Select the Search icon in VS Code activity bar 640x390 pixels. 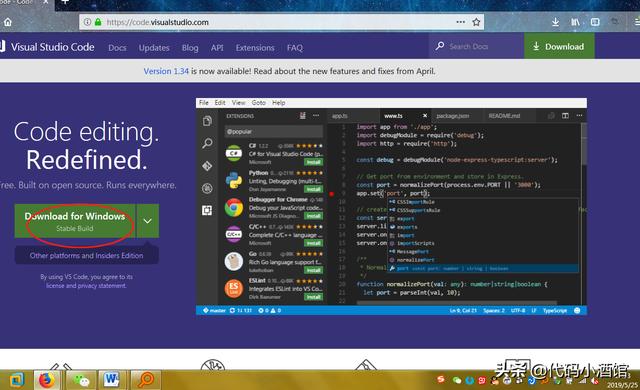click(x=207, y=143)
